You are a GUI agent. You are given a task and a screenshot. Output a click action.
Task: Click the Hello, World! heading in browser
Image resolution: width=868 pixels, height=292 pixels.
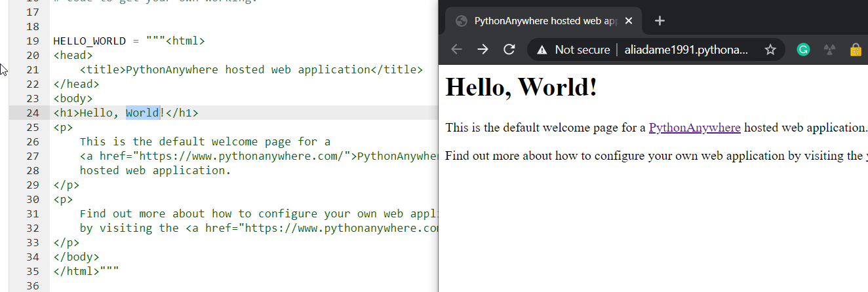click(x=521, y=87)
